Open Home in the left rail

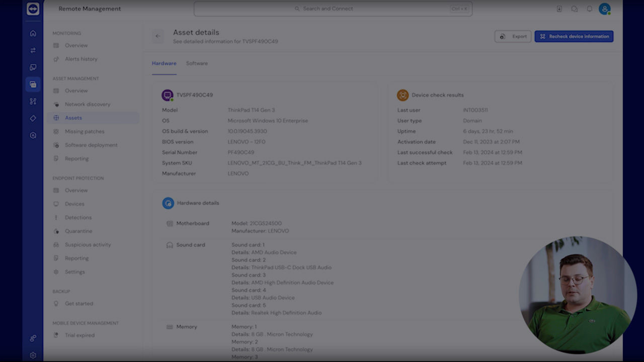33,33
